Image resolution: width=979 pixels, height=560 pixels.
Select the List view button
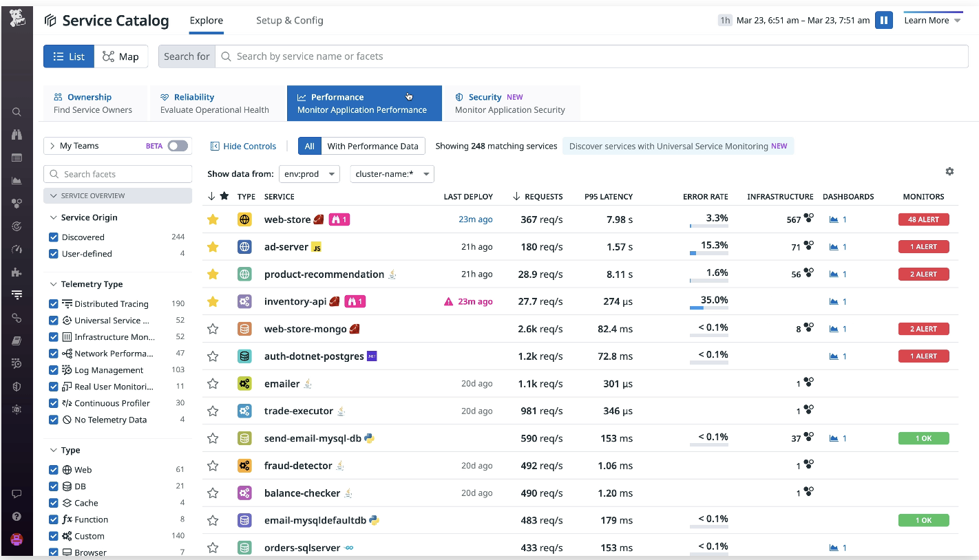[x=69, y=56]
